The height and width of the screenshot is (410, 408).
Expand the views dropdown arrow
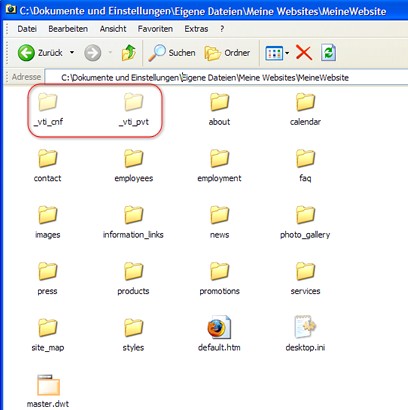pyautogui.click(x=287, y=53)
